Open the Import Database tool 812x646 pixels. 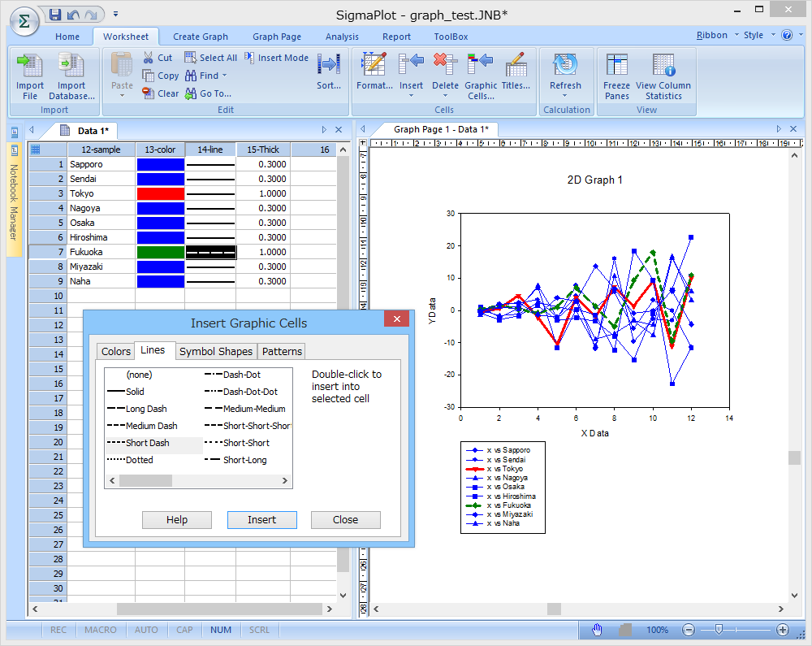coord(71,67)
